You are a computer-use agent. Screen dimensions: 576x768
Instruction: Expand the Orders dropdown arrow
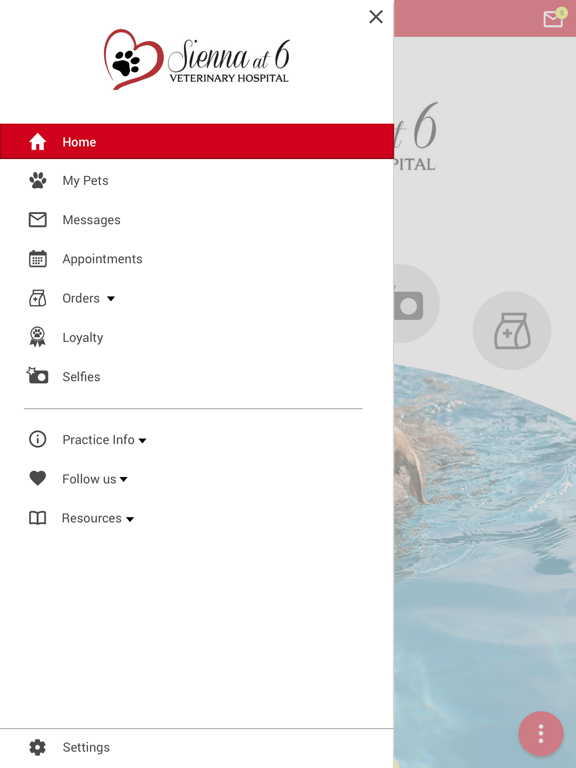coord(111,298)
